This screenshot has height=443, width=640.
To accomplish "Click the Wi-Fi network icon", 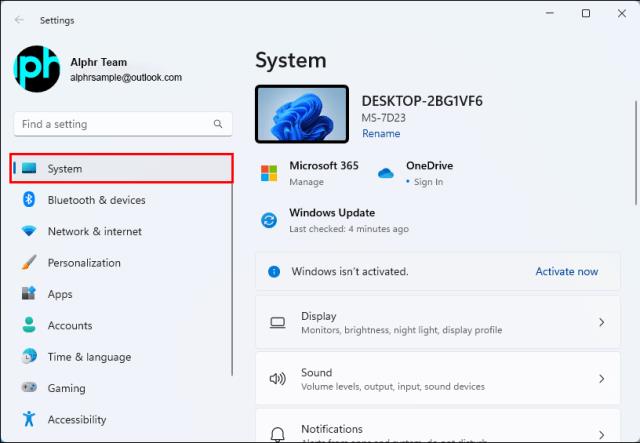I will (x=29, y=231).
